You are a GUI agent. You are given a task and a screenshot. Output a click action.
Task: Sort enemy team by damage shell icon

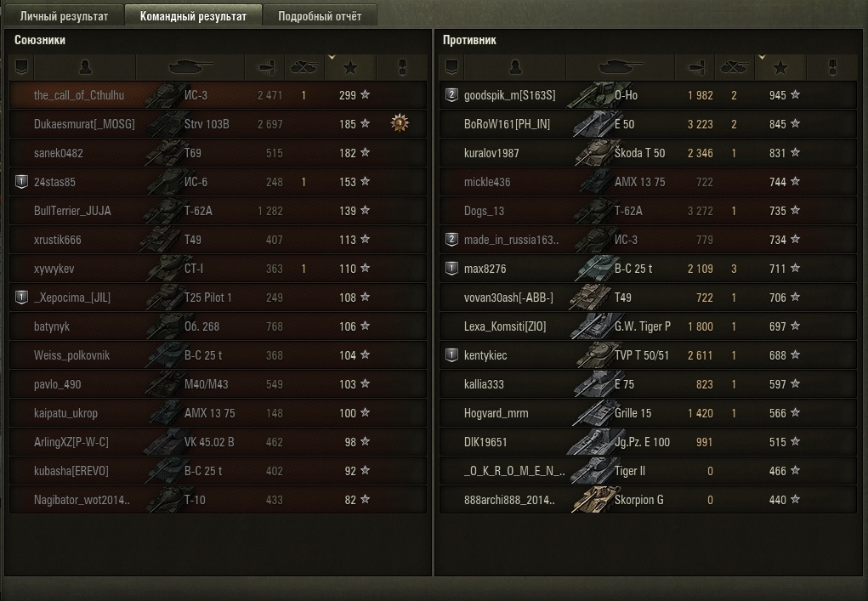[x=695, y=67]
